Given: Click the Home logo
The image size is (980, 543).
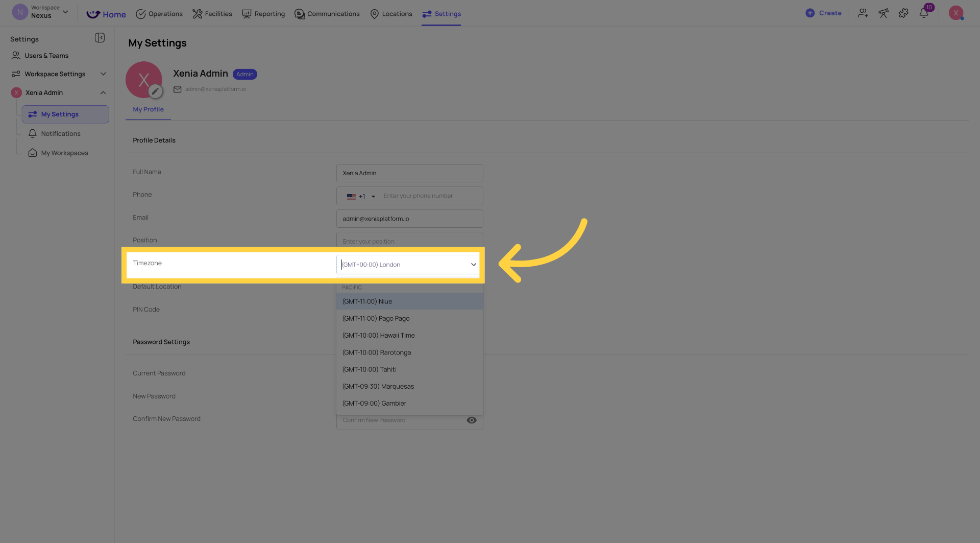Looking at the screenshot, I should pyautogui.click(x=106, y=14).
